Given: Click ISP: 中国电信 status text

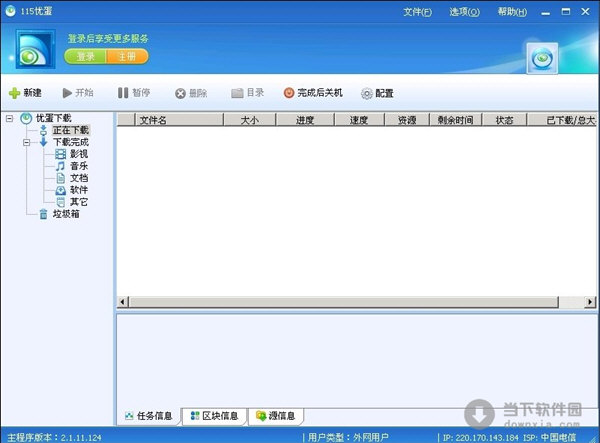Looking at the screenshot, I should coord(549,437).
